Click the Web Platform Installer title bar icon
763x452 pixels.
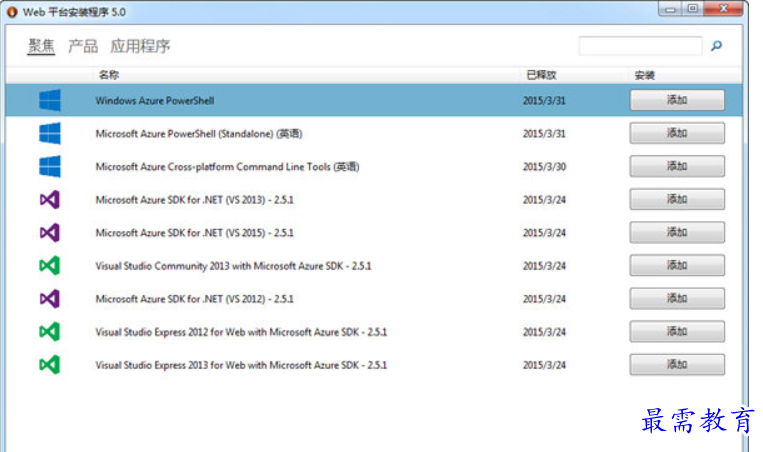coord(12,12)
